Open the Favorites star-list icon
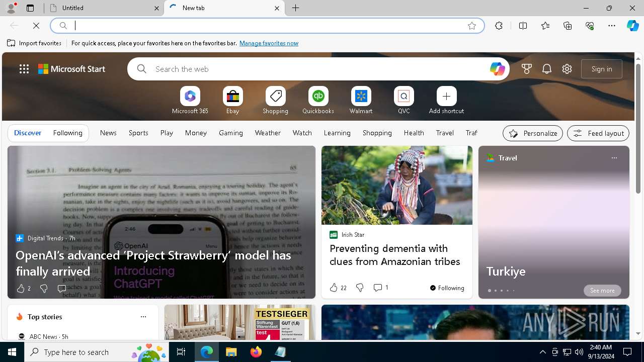The height and width of the screenshot is (362, 644). [x=545, y=26]
